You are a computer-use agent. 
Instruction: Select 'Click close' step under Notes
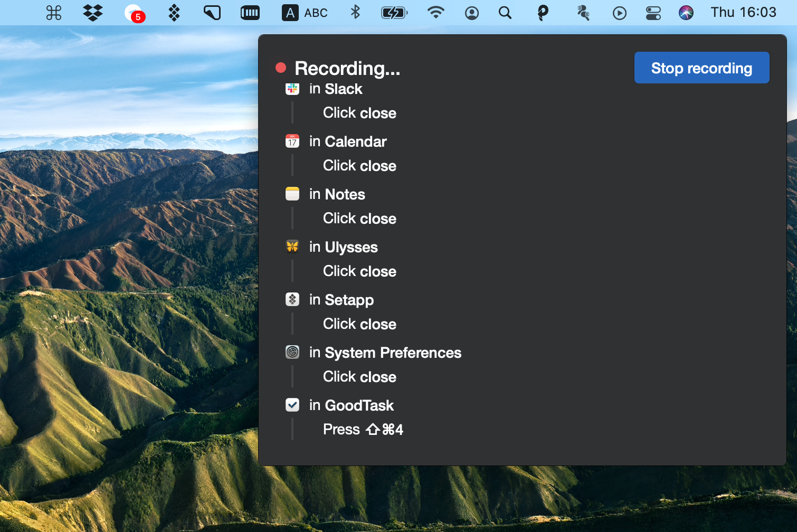click(359, 218)
